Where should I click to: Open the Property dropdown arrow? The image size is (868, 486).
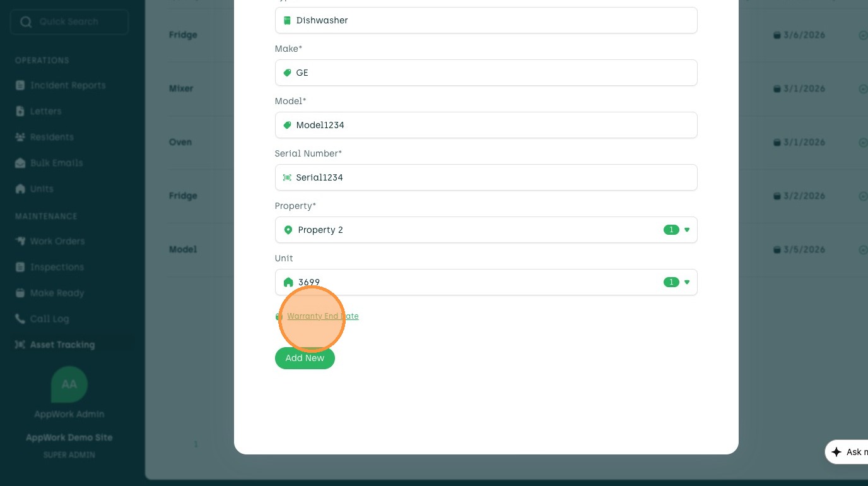[687, 230]
